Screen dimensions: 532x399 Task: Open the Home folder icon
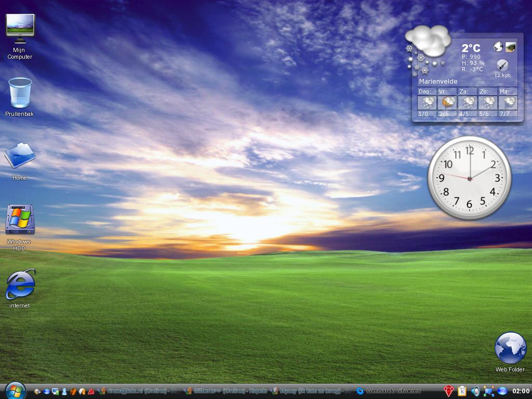[x=20, y=155]
